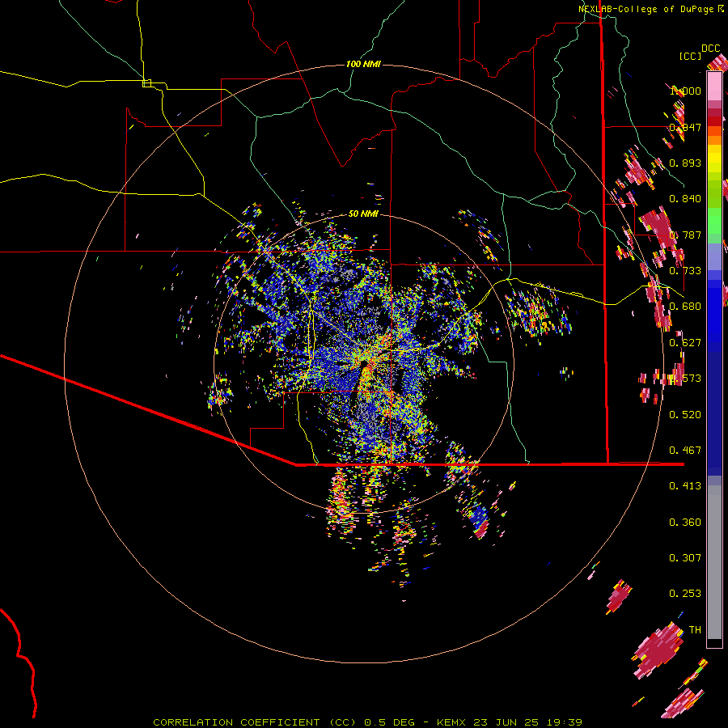Click the DCC label above the color bar
728x728 pixels.
pos(710,49)
